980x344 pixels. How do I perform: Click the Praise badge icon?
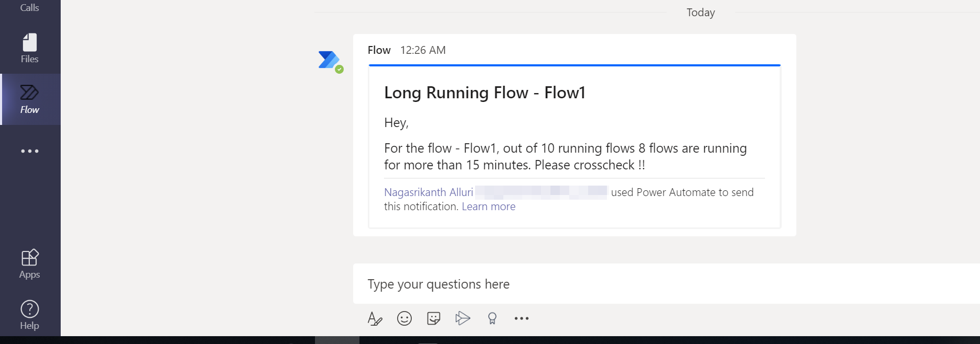coord(492,318)
